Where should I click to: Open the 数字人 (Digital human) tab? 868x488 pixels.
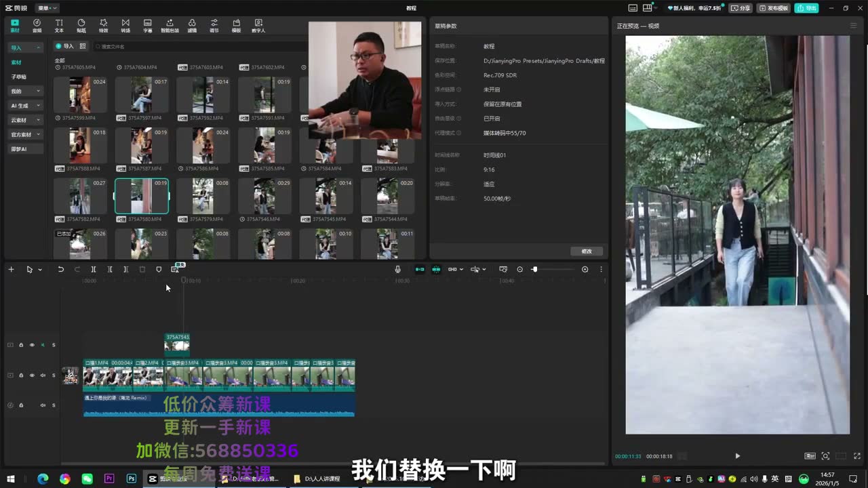(258, 26)
